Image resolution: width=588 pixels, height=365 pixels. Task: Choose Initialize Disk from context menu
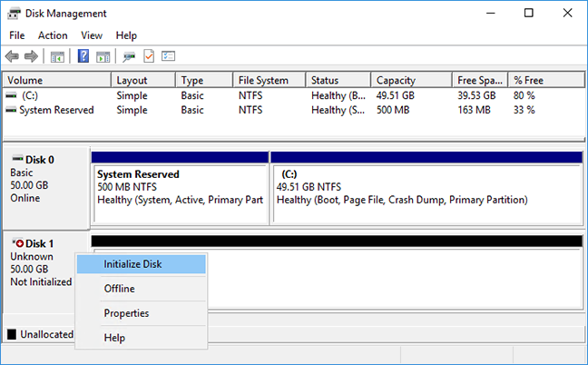coord(142,264)
